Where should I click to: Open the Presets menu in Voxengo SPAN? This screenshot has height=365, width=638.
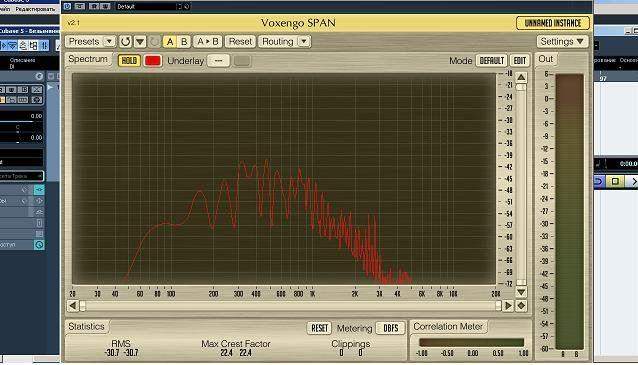[x=90, y=42]
